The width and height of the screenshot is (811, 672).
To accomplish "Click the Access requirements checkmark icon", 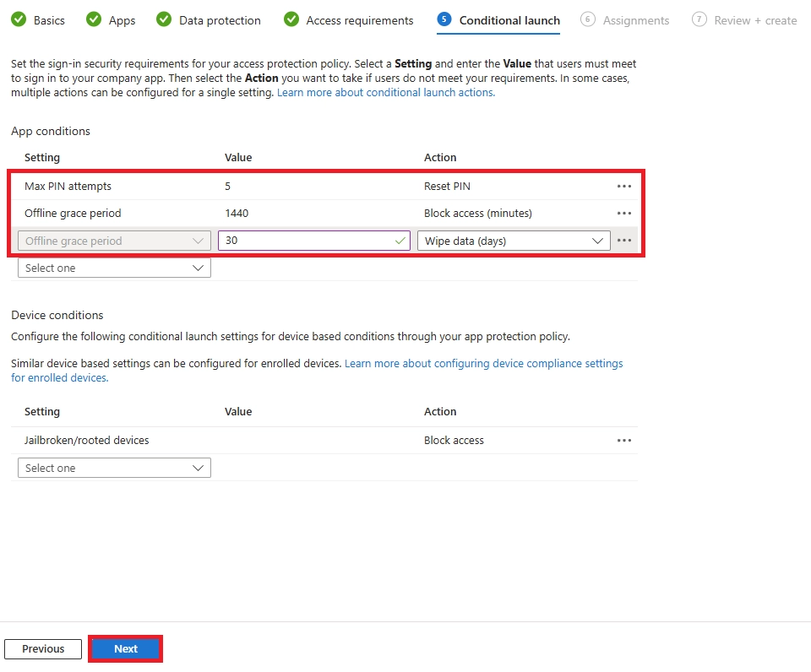I will (x=291, y=19).
